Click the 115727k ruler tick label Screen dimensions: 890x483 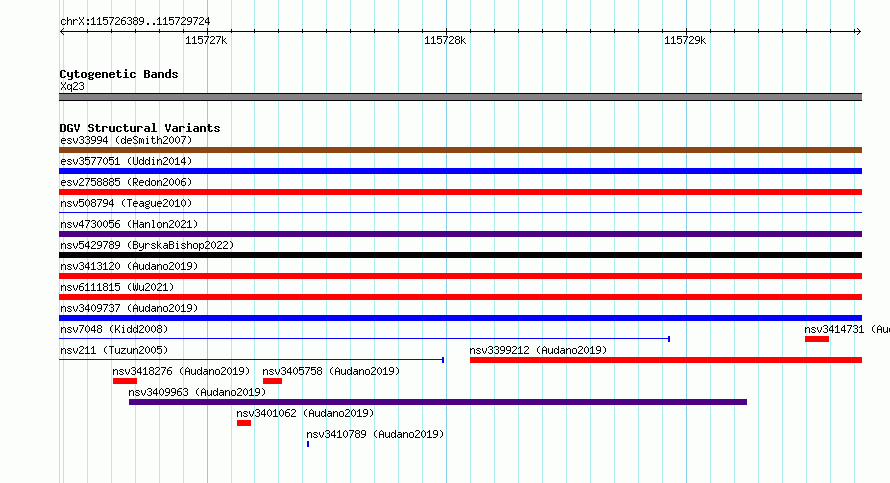coord(206,40)
